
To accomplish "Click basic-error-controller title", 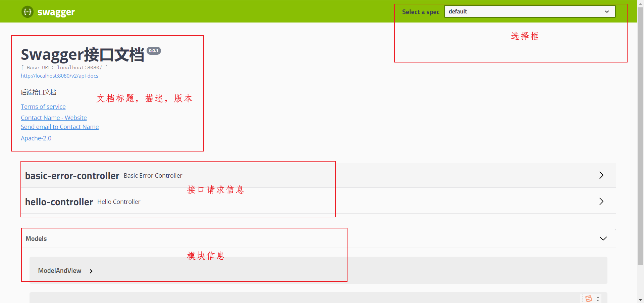I will pos(72,176).
